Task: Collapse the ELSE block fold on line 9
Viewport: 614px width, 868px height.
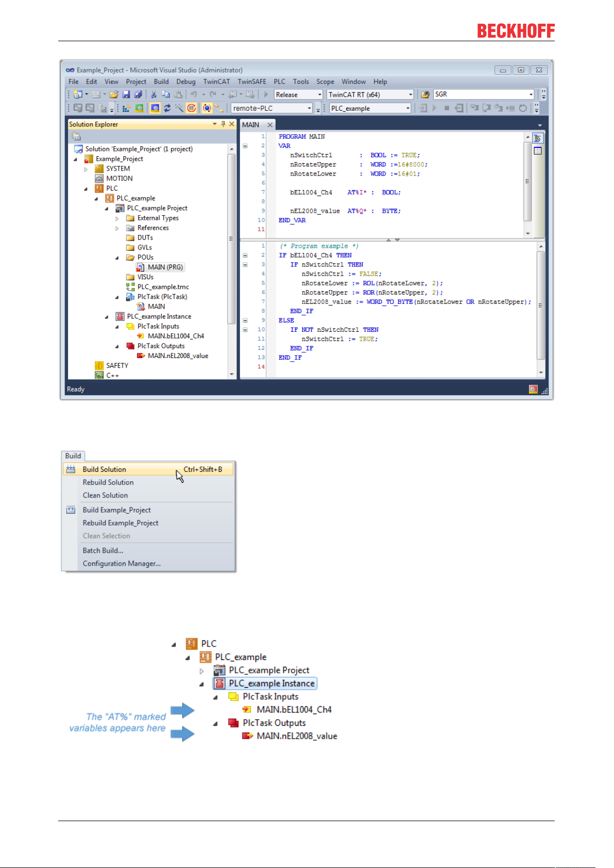Action: tap(245, 320)
